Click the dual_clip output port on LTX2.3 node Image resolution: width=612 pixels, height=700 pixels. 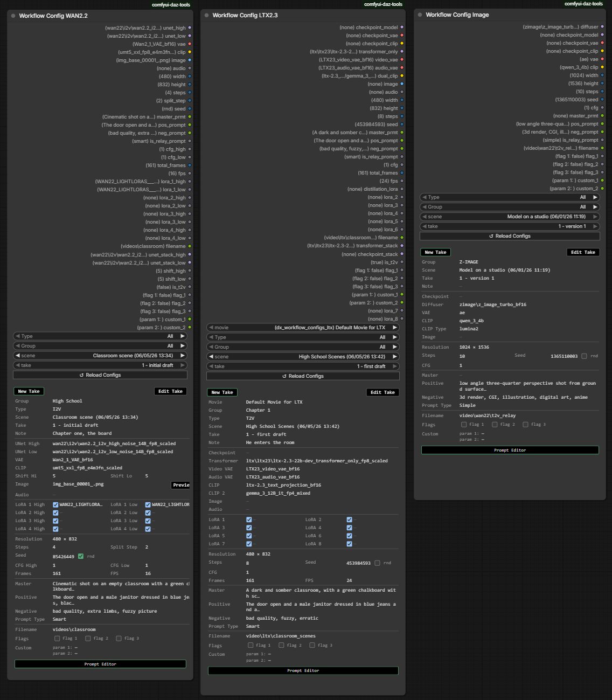pos(402,75)
